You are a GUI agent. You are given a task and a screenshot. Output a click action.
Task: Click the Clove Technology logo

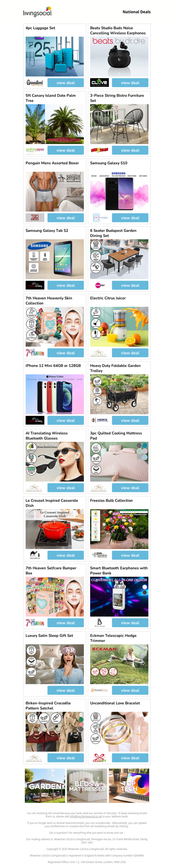pos(100,83)
